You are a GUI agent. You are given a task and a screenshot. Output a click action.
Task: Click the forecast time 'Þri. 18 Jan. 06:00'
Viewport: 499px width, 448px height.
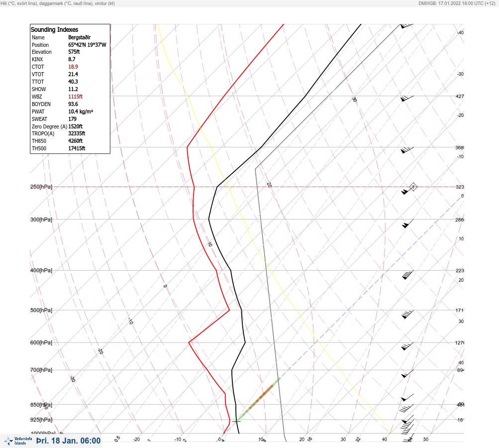pos(69,441)
